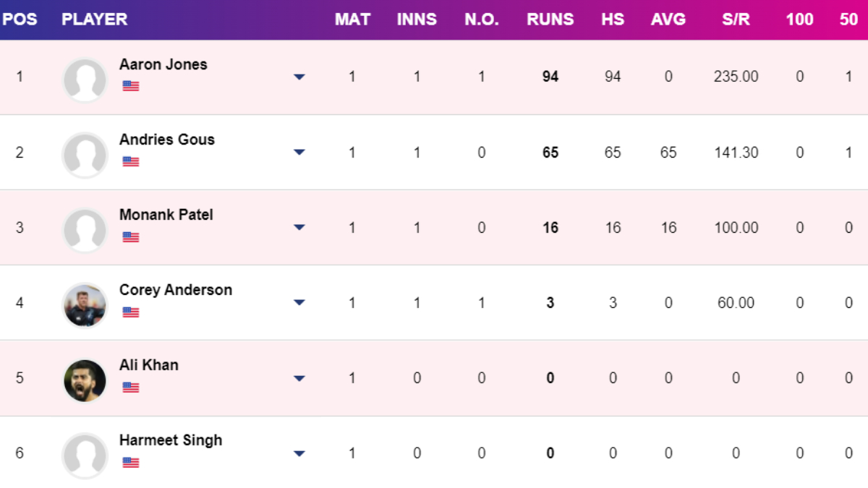
Task: Click Harmeet Singh's avatar placeholder icon
Action: click(85, 455)
